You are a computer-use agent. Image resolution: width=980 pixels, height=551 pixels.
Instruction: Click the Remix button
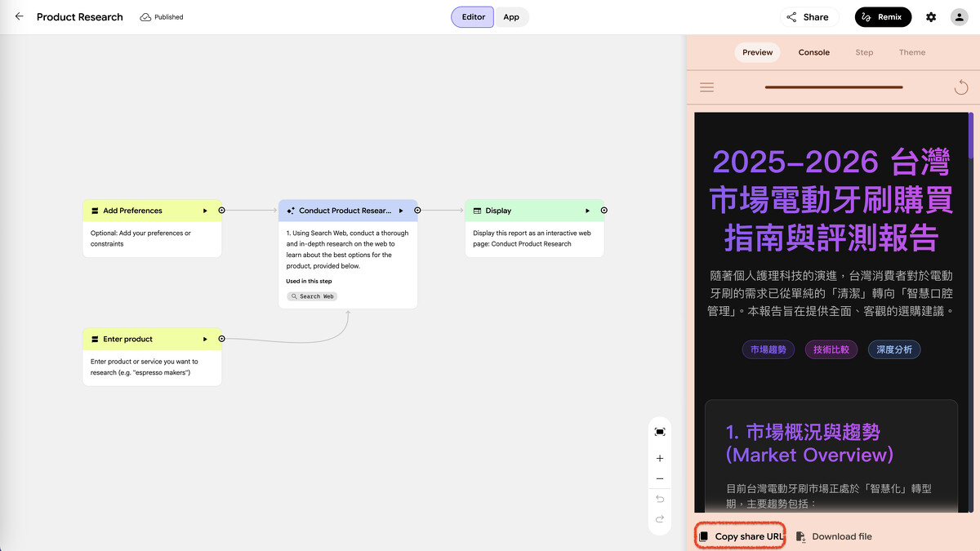click(x=883, y=17)
